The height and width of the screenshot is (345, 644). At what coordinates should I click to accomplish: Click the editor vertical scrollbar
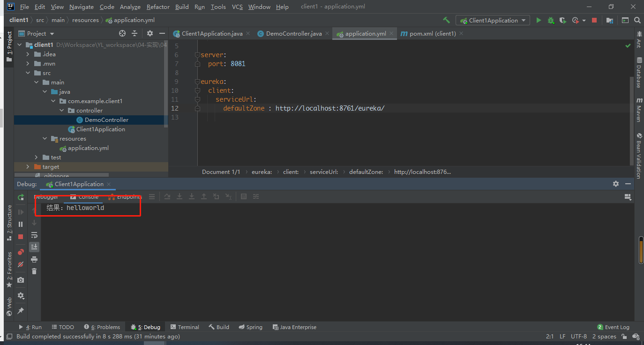coord(632,121)
